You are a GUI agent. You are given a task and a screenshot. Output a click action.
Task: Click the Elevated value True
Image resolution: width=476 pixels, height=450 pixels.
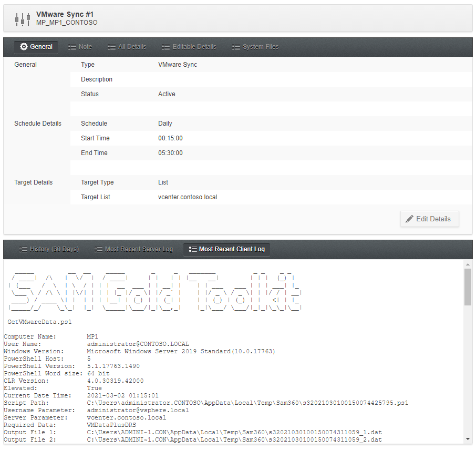tap(94, 388)
